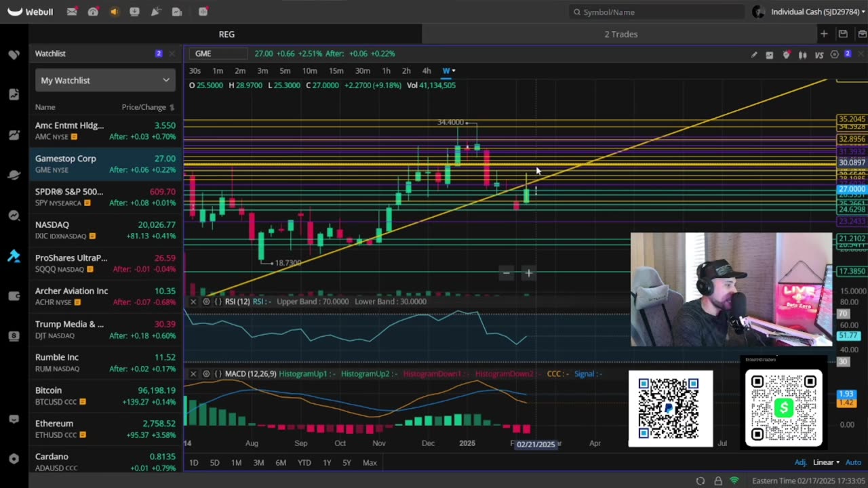The height and width of the screenshot is (488, 868).
Task: Open MACD settings braces icon
Action: pos(218,374)
